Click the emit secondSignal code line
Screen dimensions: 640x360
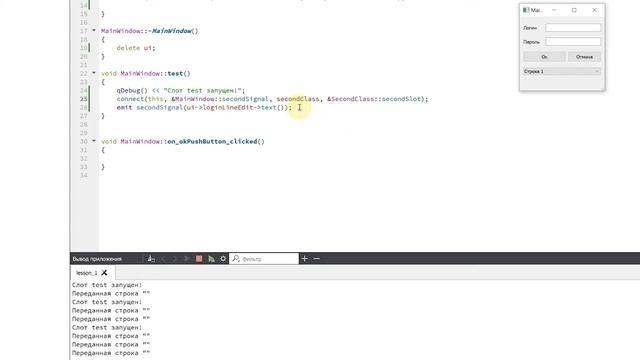point(204,107)
